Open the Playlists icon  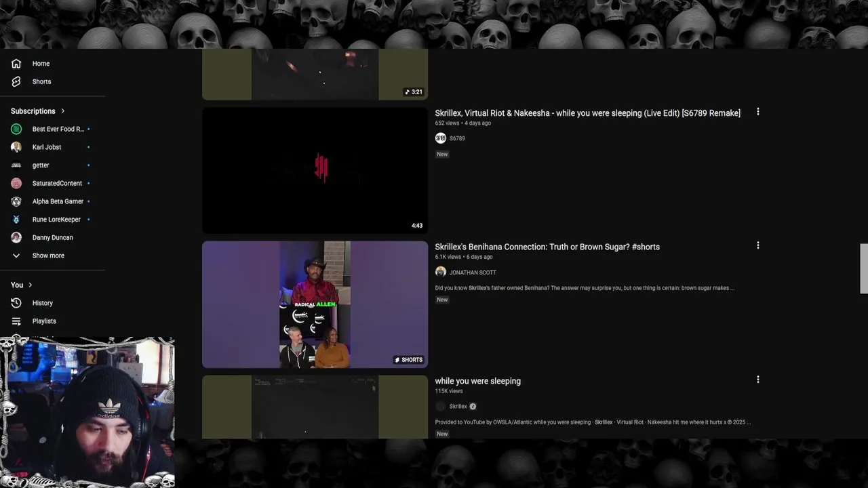tap(16, 321)
